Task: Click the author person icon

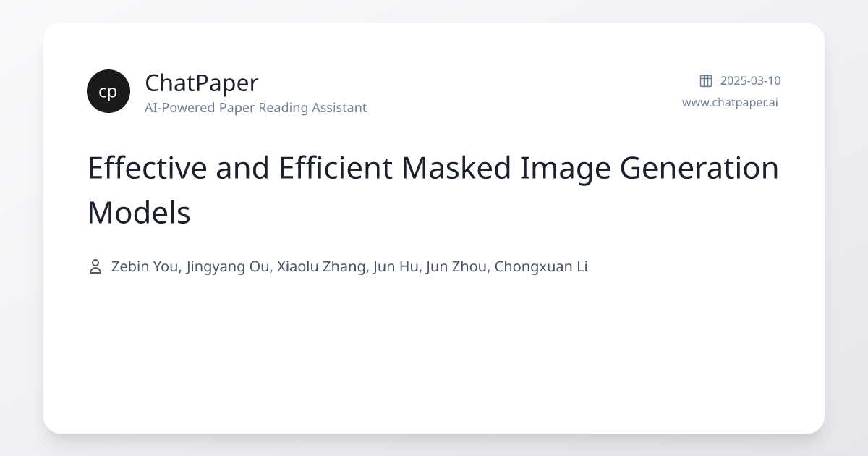Action: coord(95,266)
